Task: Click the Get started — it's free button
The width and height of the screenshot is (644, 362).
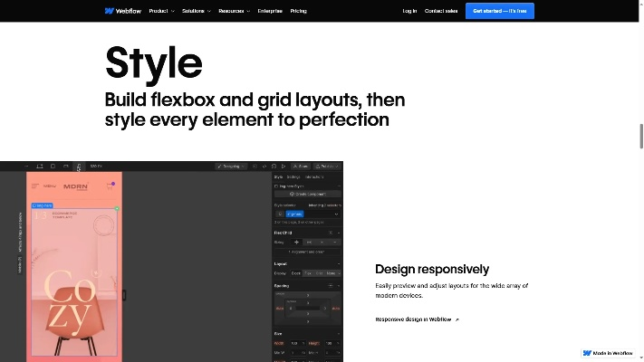Action: click(499, 11)
